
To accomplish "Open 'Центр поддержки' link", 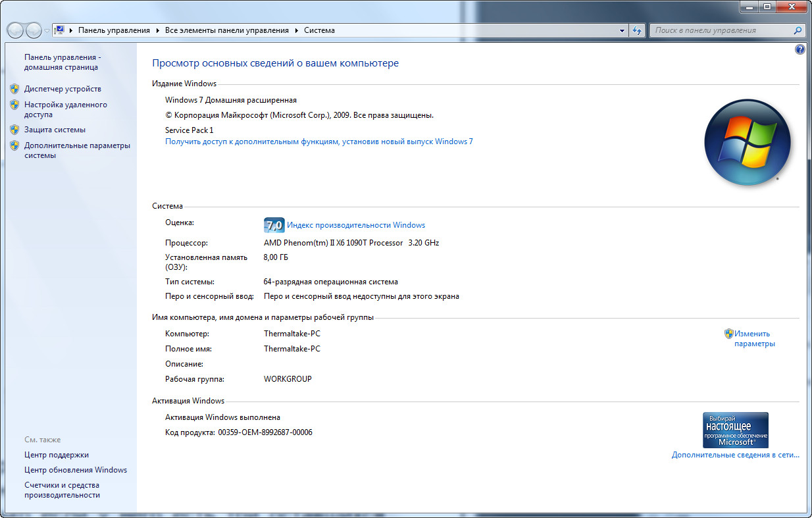I will (x=57, y=455).
